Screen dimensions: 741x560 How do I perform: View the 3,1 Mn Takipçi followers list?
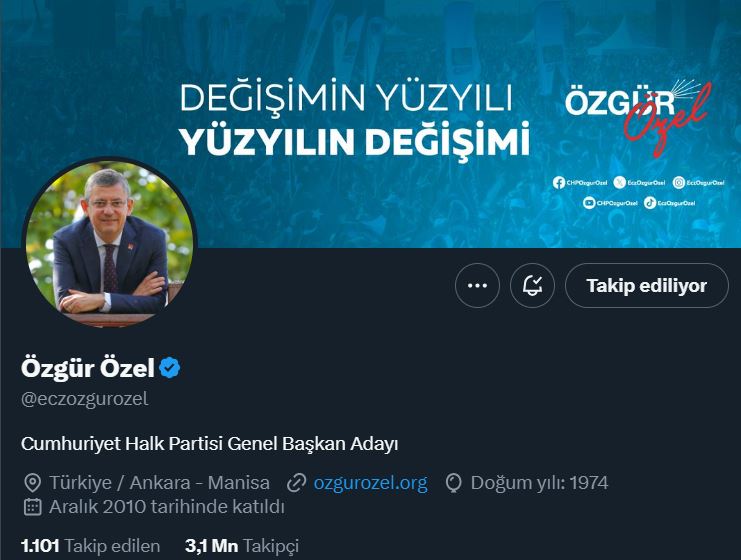click(242, 546)
